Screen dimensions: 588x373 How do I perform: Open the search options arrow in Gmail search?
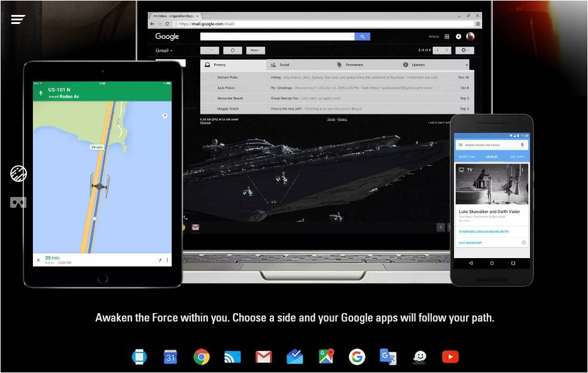[x=352, y=37]
